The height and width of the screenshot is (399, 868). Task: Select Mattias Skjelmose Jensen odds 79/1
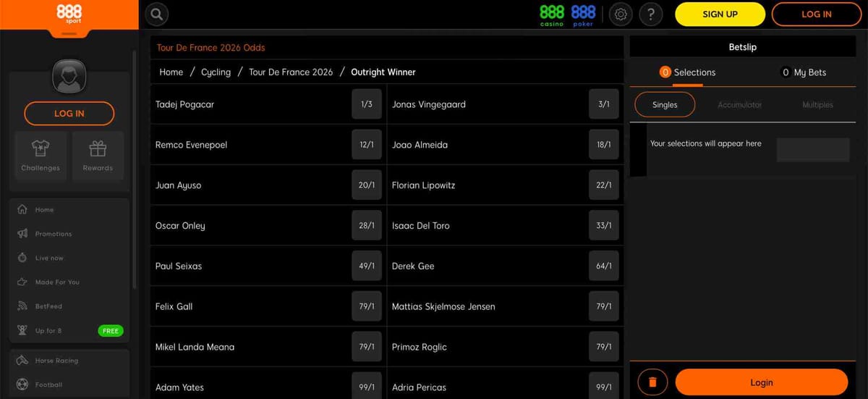604,306
